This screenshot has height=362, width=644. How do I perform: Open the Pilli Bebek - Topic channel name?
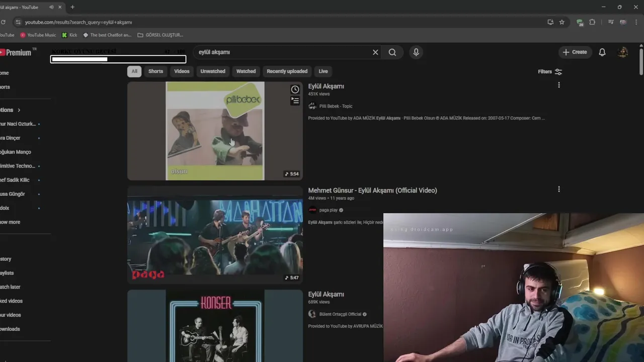(336, 106)
